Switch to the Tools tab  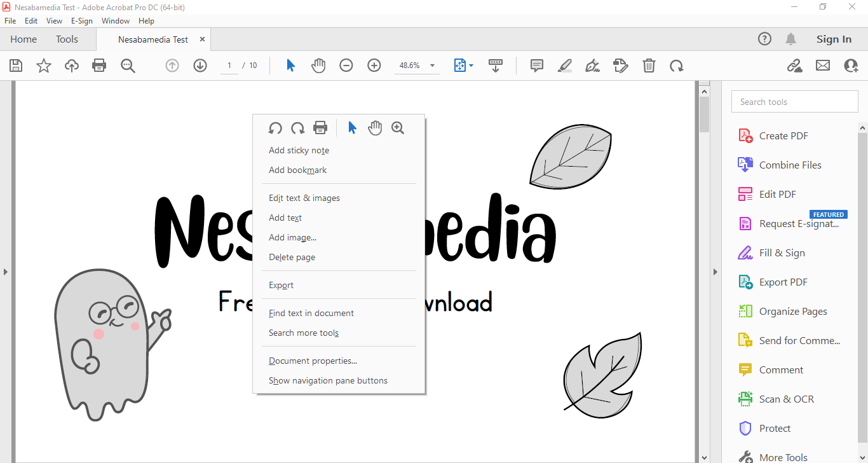tap(67, 39)
